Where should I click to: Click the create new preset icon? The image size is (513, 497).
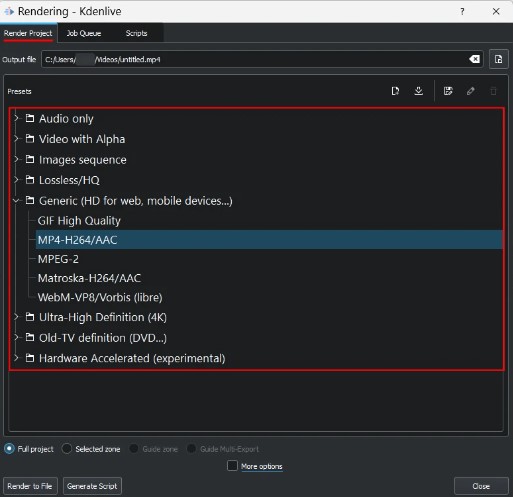tap(395, 91)
